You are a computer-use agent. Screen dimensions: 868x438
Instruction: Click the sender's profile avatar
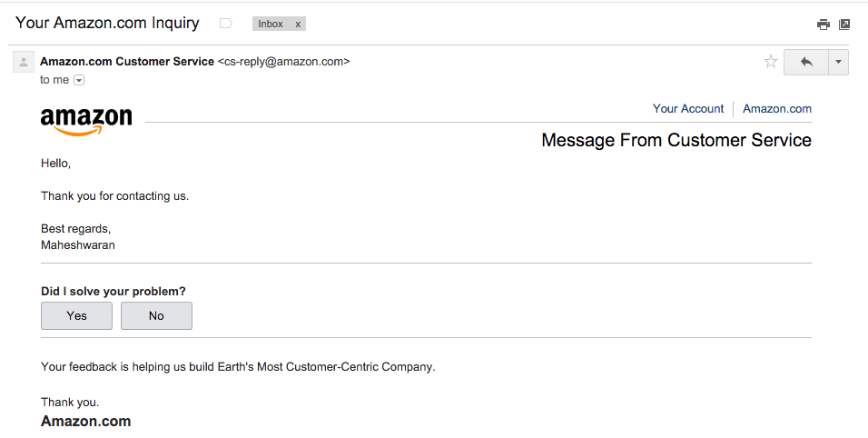click(x=23, y=62)
